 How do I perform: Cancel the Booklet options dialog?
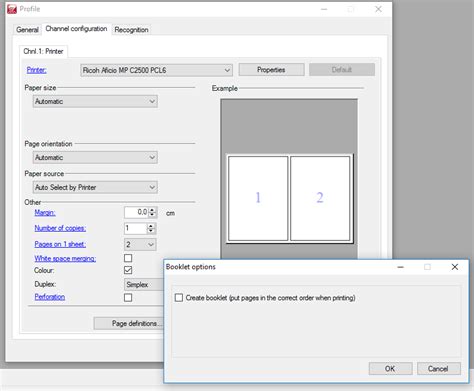pos(439,369)
